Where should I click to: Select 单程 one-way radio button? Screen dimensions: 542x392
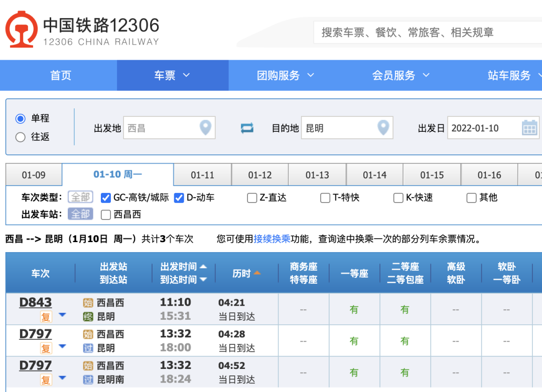pos(21,118)
